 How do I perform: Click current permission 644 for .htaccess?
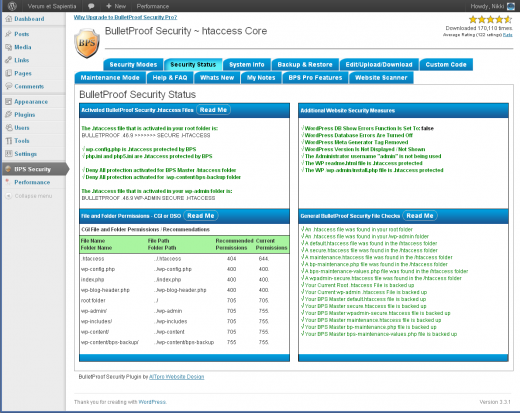263,259
